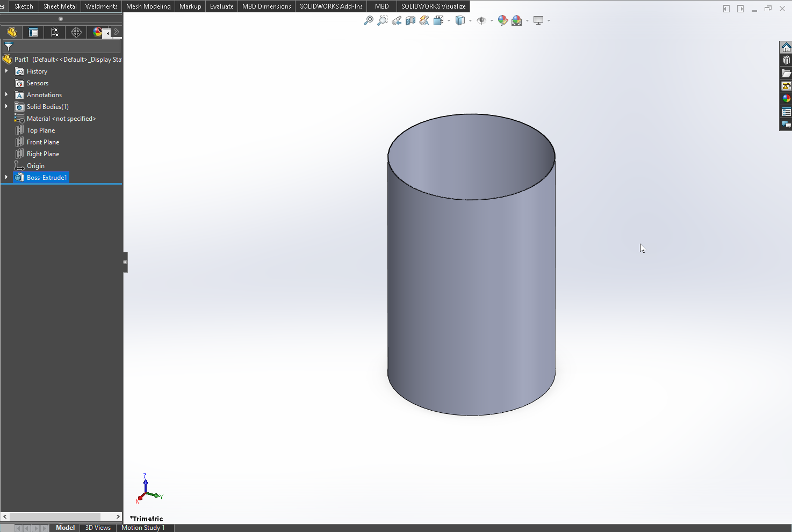Open the MBD ribbon tab
Screen dimensions: 792x532
click(382, 6)
